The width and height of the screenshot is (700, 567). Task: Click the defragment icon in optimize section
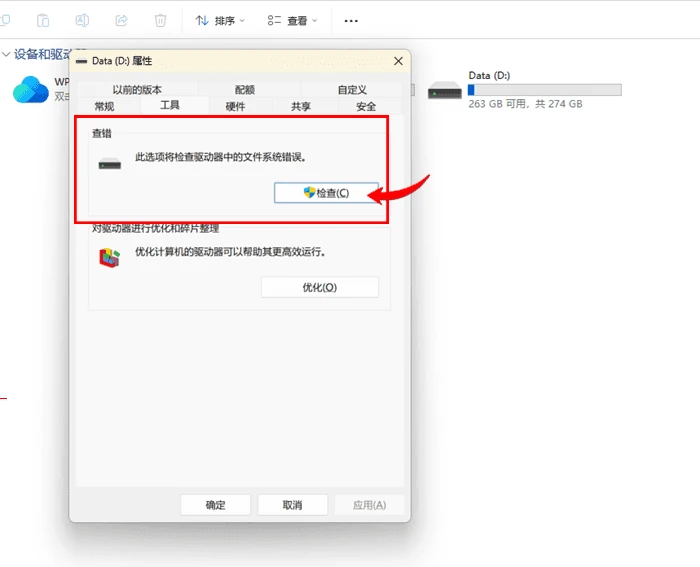coord(110,258)
